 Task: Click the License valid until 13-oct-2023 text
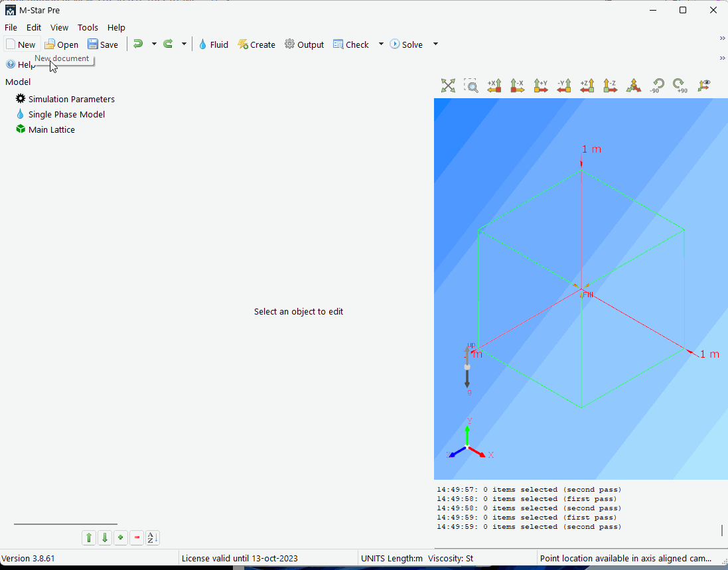(x=240, y=559)
